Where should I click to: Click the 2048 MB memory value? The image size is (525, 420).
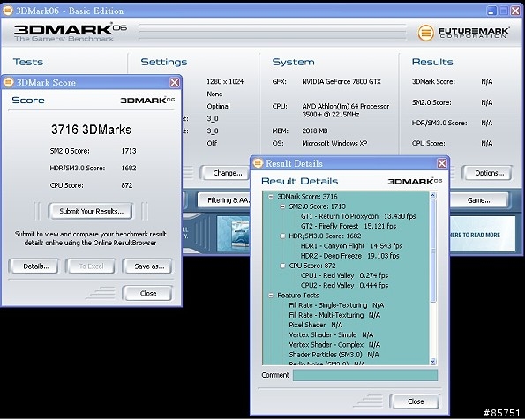tap(315, 131)
